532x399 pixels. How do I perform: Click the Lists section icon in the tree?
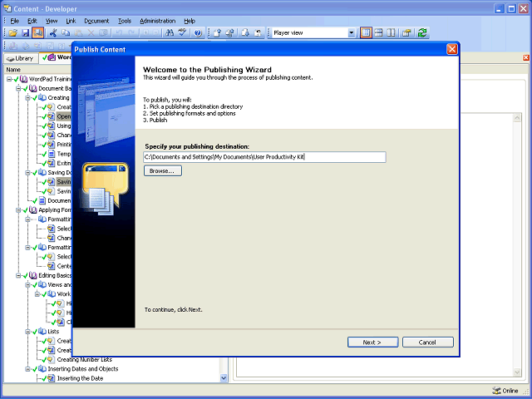42,331
